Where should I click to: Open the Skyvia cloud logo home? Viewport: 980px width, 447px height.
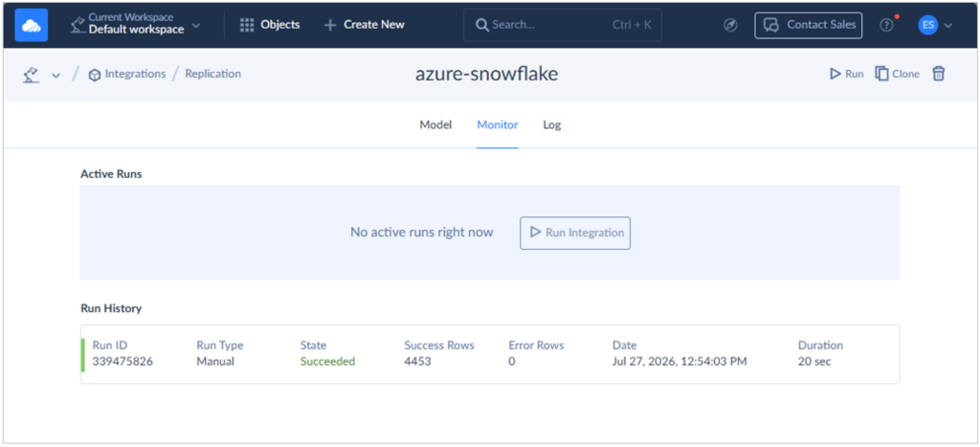pos(32,26)
